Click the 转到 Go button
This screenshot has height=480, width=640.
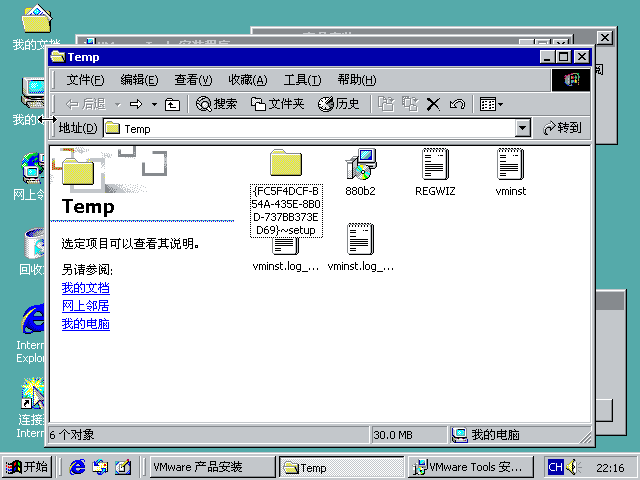pos(562,128)
